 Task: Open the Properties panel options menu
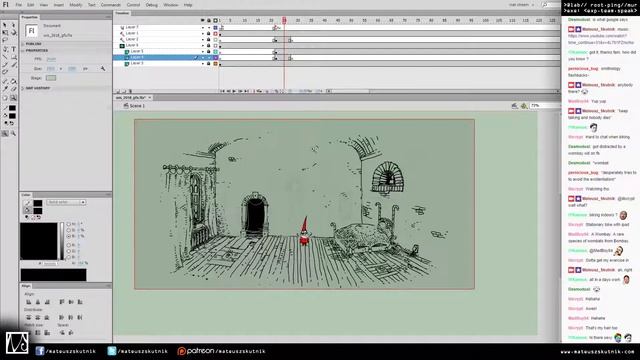(x=108, y=17)
